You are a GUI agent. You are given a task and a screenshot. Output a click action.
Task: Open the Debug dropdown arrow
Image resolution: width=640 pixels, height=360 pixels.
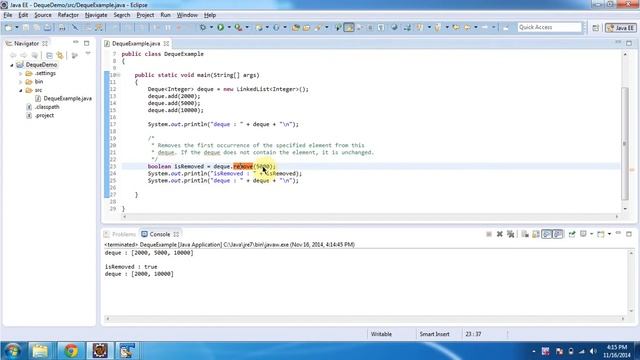pos(211,27)
